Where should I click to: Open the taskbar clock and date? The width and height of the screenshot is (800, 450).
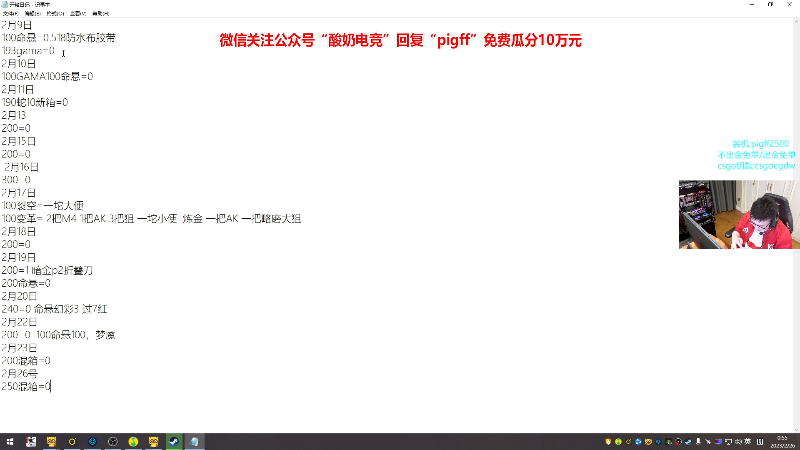[783, 442]
